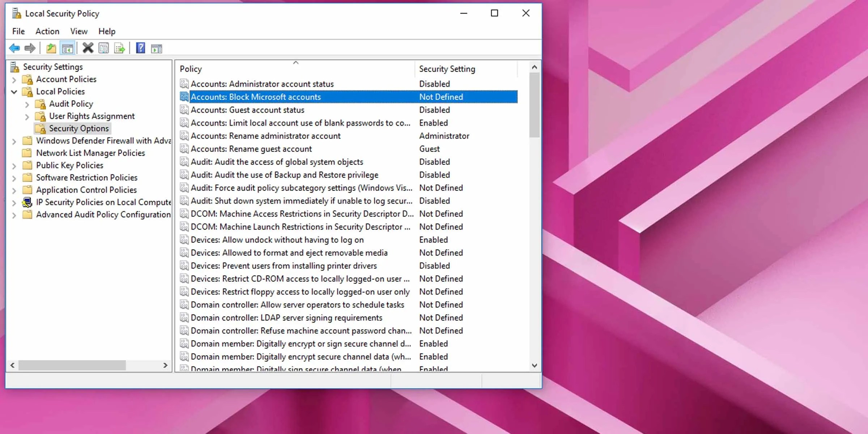Expand the Public Key Policies node
Screen dimensions: 868x434
pos(14,165)
